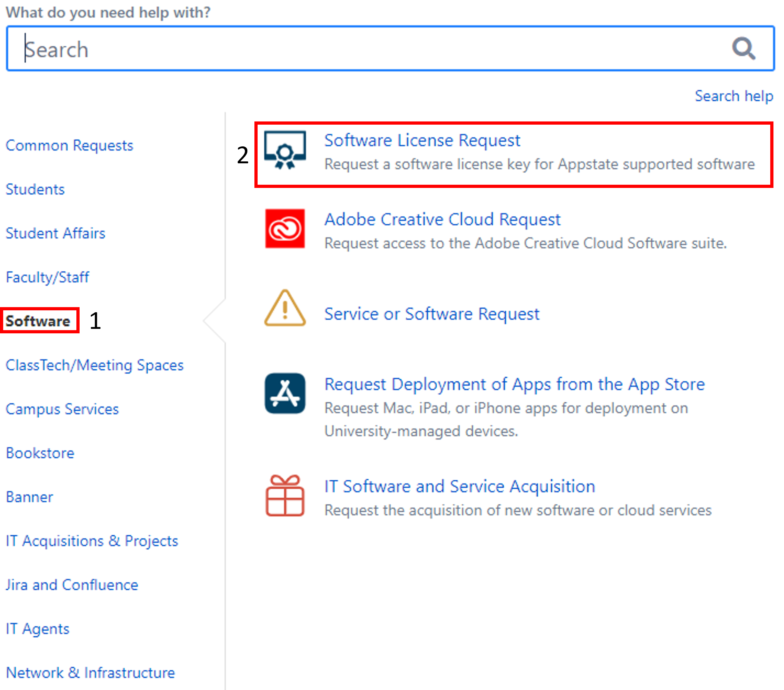Select the ClassTech/Meeting Spaces category
Image resolution: width=784 pixels, height=690 pixels.
tap(95, 365)
